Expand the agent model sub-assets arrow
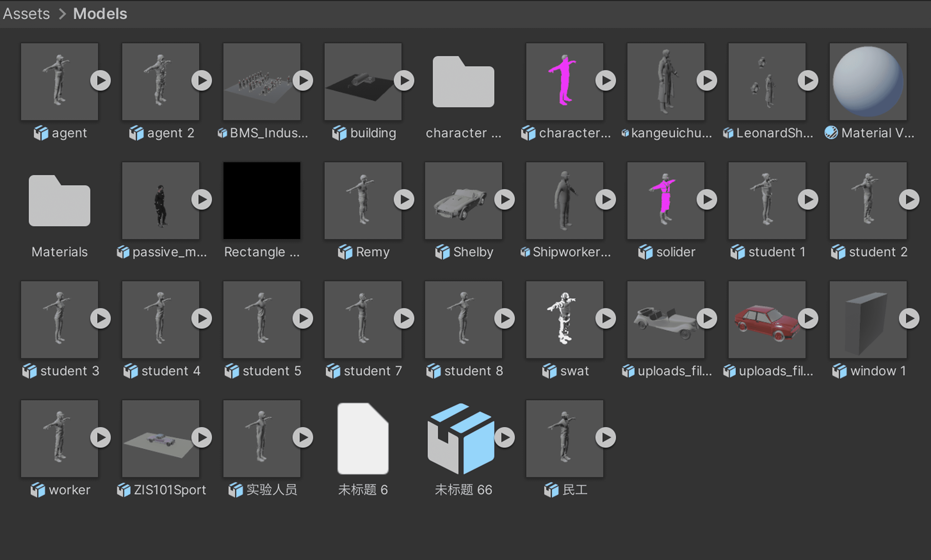The width and height of the screenshot is (931, 560). tap(100, 80)
